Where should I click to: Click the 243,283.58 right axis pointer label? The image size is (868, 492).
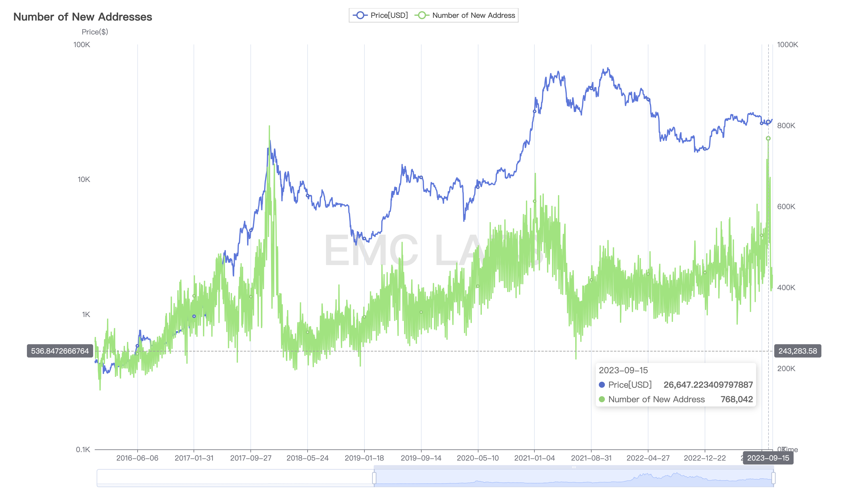797,351
